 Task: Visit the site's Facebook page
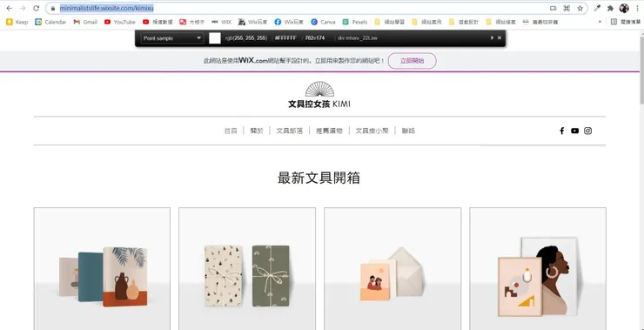coord(561,131)
